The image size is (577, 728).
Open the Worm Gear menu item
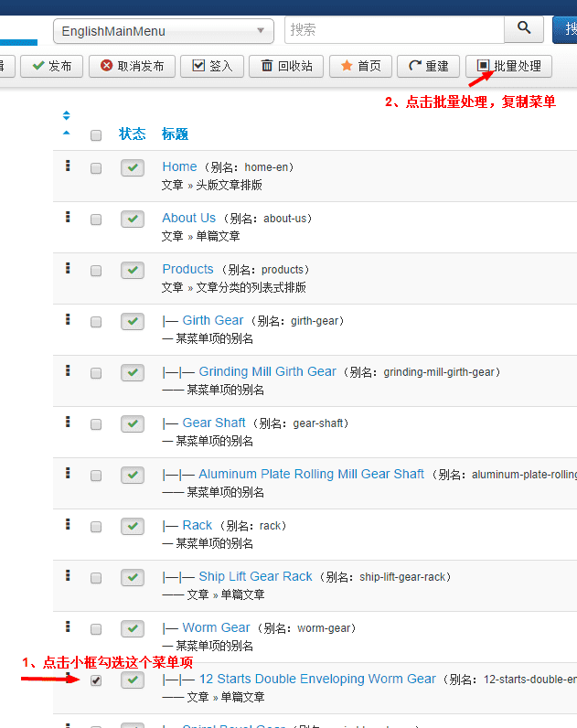(217, 627)
